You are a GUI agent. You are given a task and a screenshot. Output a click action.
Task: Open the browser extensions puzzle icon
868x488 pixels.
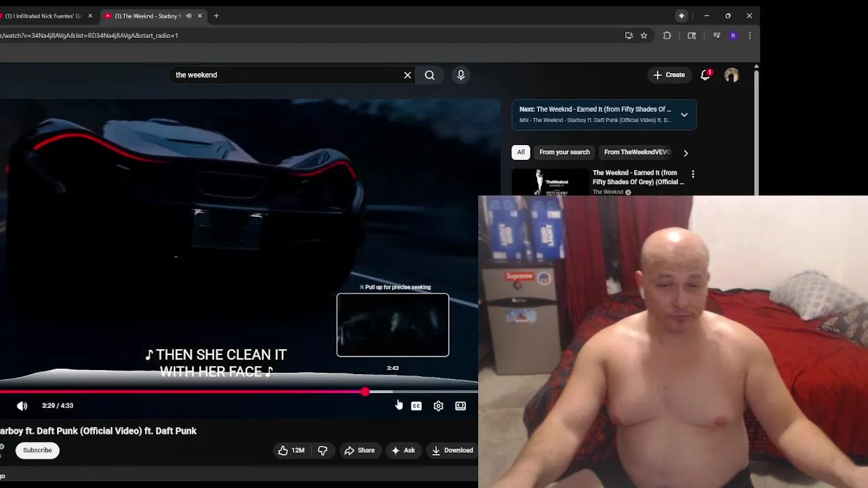pos(667,36)
